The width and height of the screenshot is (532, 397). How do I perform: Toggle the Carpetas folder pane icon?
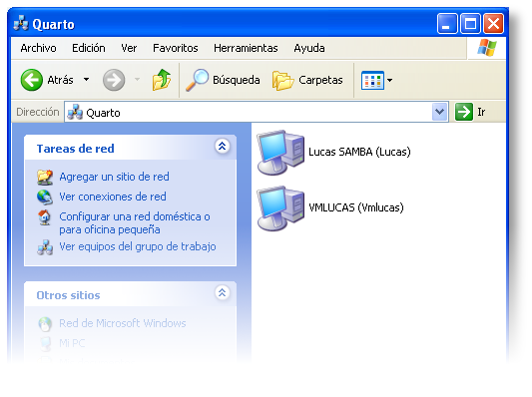[x=282, y=81]
